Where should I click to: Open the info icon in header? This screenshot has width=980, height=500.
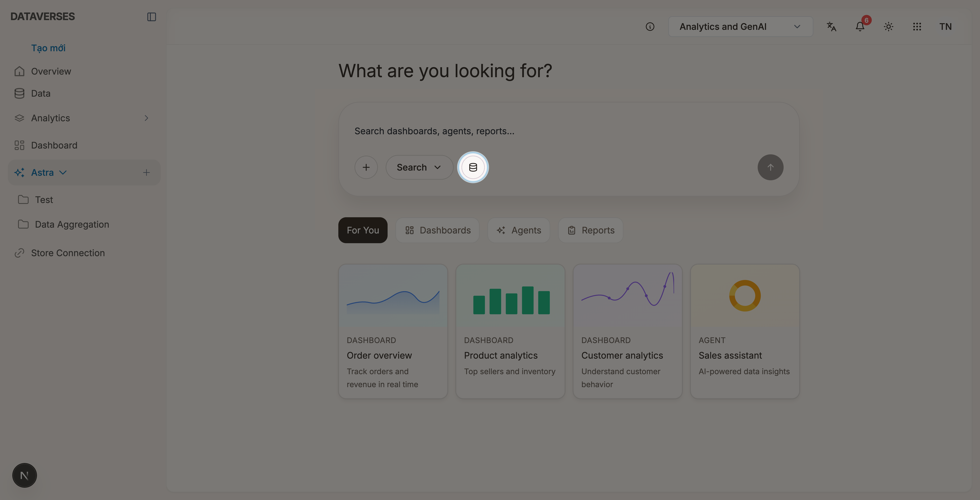point(650,27)
